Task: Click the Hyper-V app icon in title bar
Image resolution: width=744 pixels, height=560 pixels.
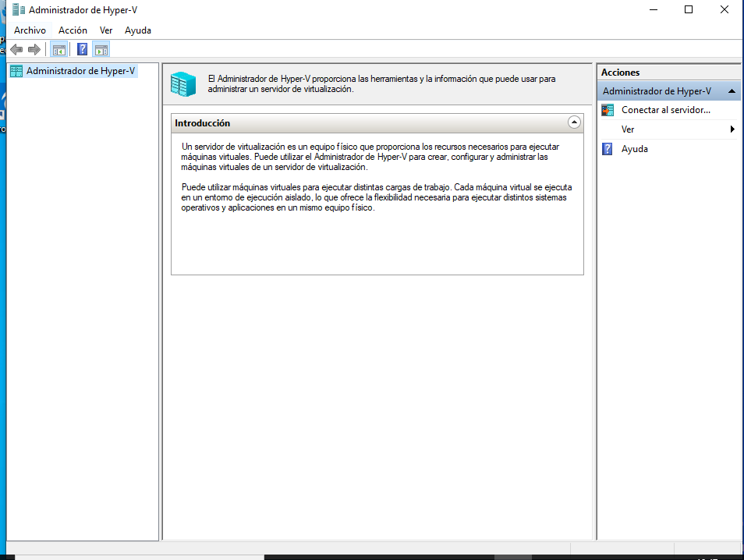Action: (x=18, y=10)
